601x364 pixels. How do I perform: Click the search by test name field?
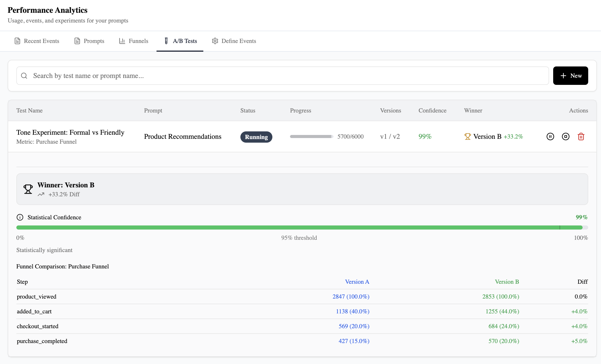179,75
